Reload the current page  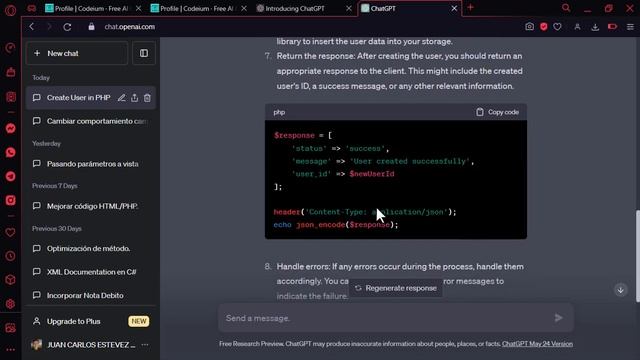pos(67,27)
